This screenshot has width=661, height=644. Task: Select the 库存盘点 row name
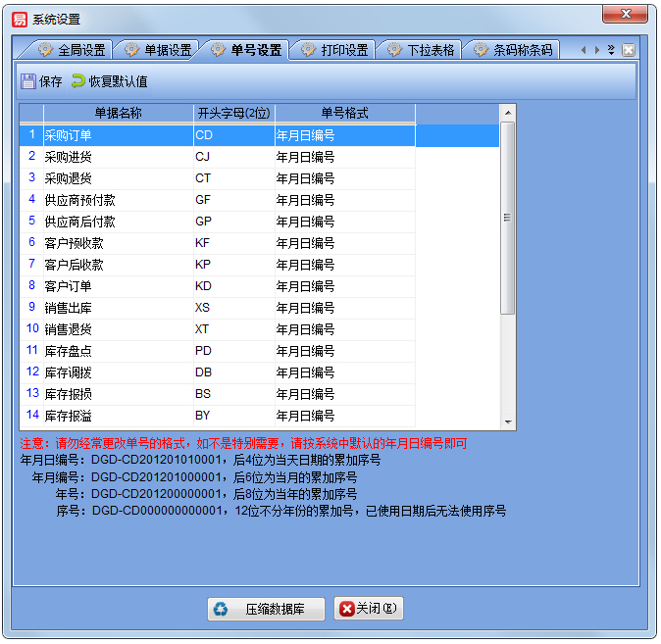[x=69, y=351]
